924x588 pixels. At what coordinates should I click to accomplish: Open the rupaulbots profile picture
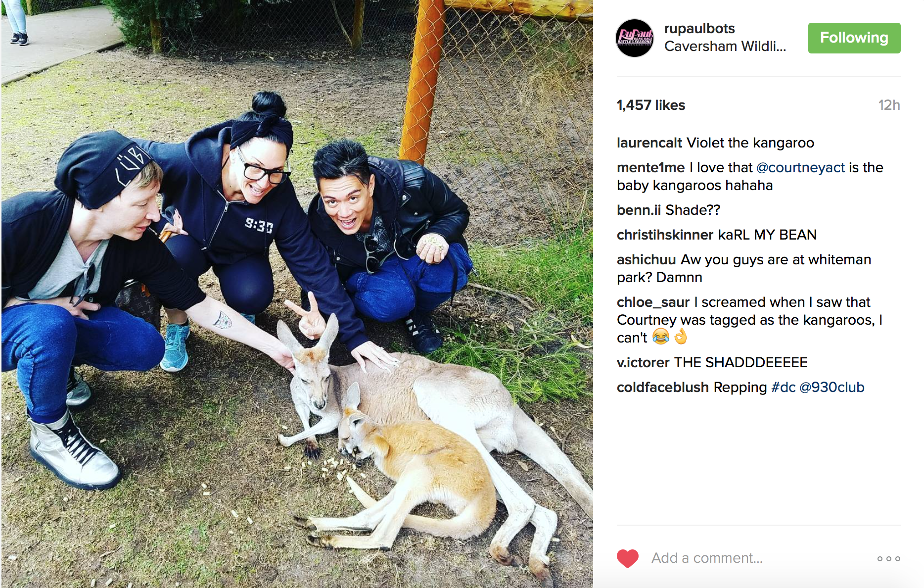coord(635,38)
